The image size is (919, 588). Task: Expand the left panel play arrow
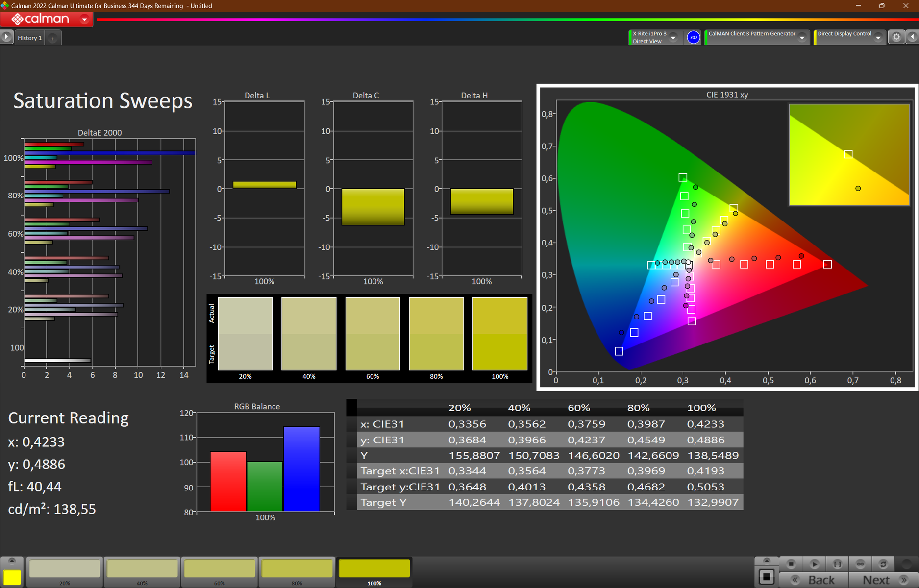click(x=6, y=37)
